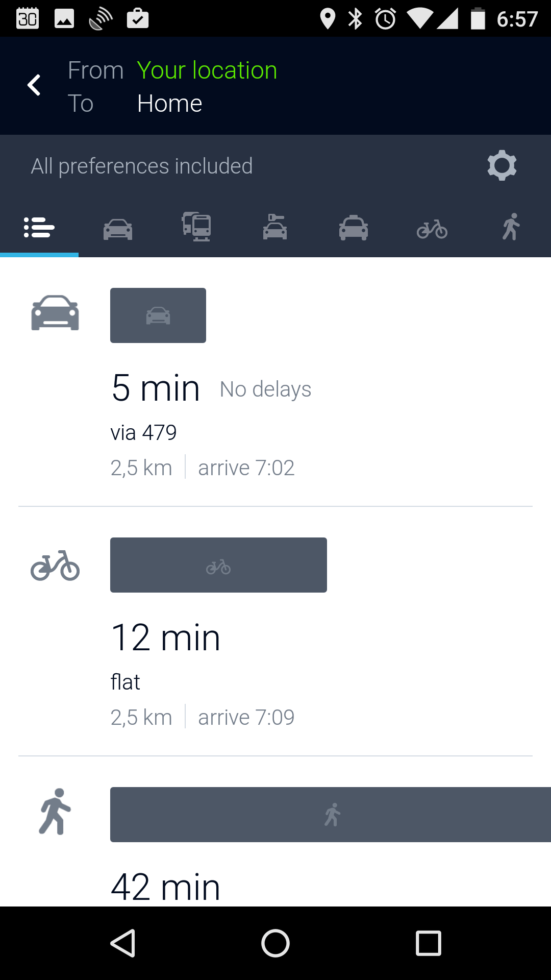Image resolution: width=551 pixels, height=980 pixels.
Task: Open the 42 min walking route
Action: pyautogui.click(x=166, y=887)
